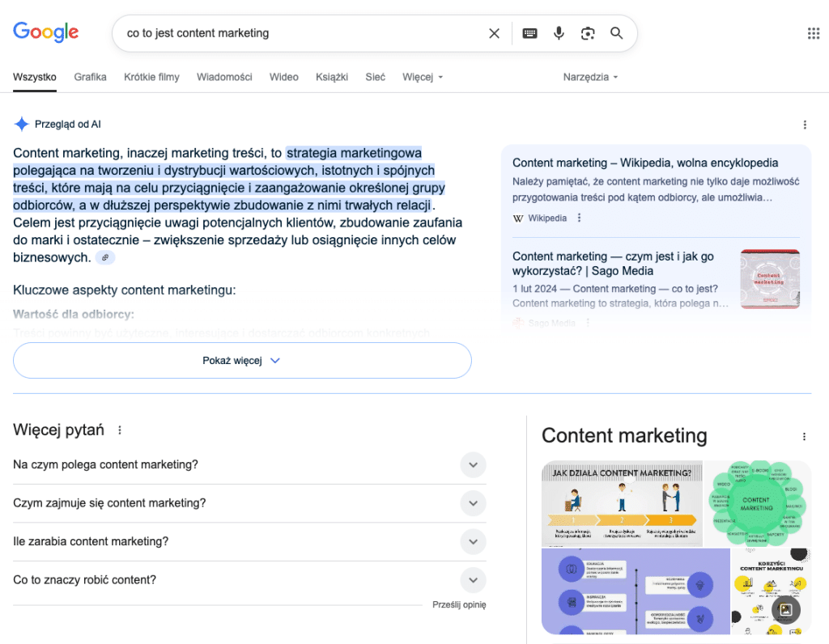Click the image-search icon on the bottom-right thumbnail
The image size is (829, 644).
click(785, 609)
